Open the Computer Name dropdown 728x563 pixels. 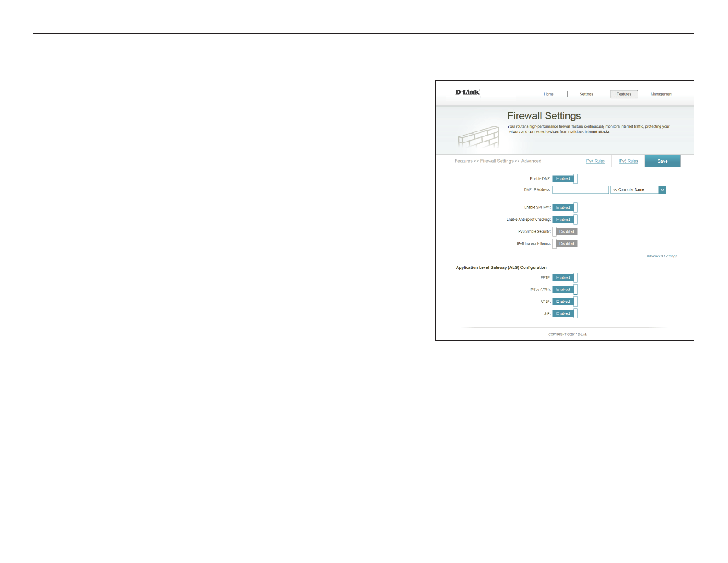[638, 190]
